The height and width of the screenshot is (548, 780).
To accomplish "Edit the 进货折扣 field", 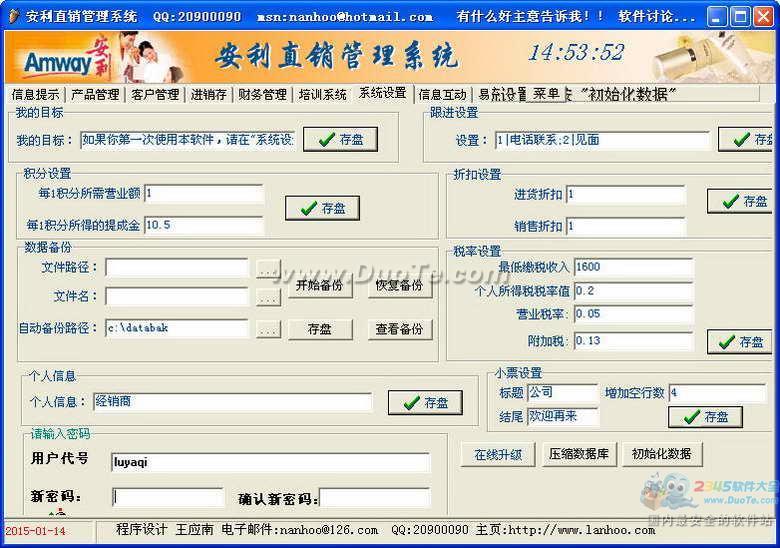I will point(626,194).
